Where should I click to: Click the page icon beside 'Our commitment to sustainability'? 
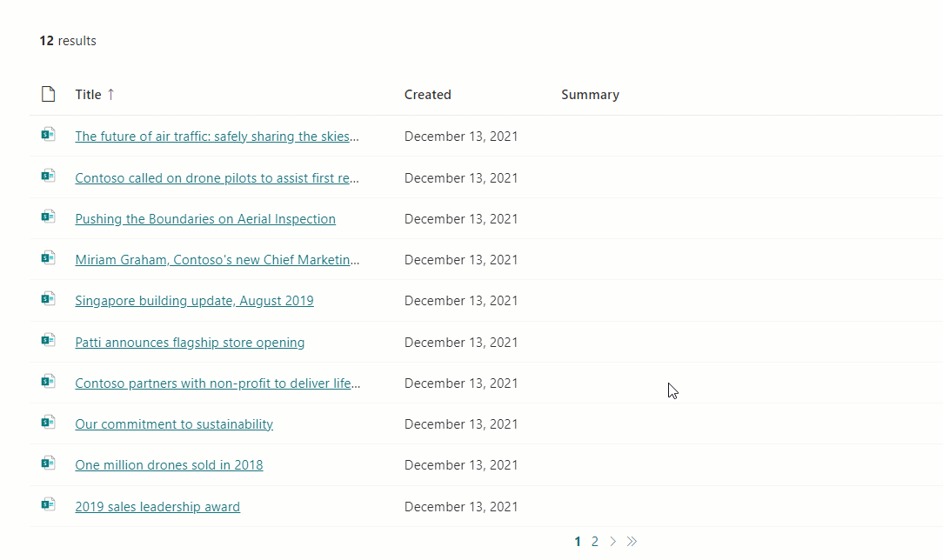48,423
